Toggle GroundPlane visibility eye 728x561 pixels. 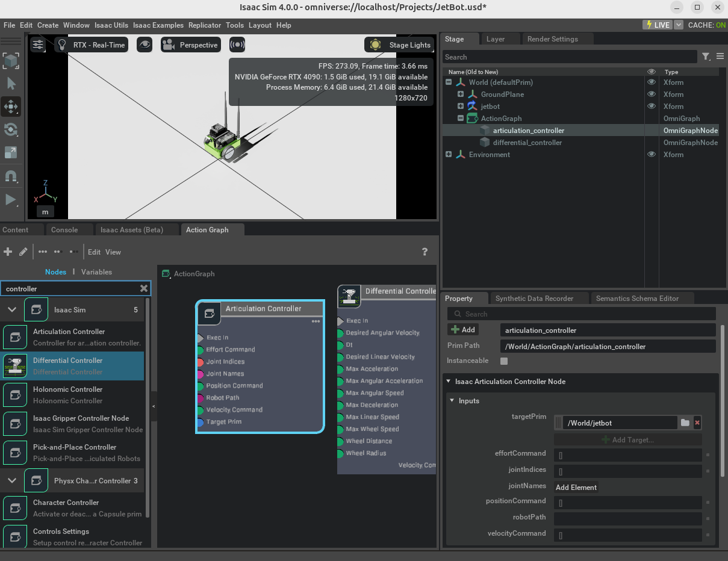[x=651, y=95]
